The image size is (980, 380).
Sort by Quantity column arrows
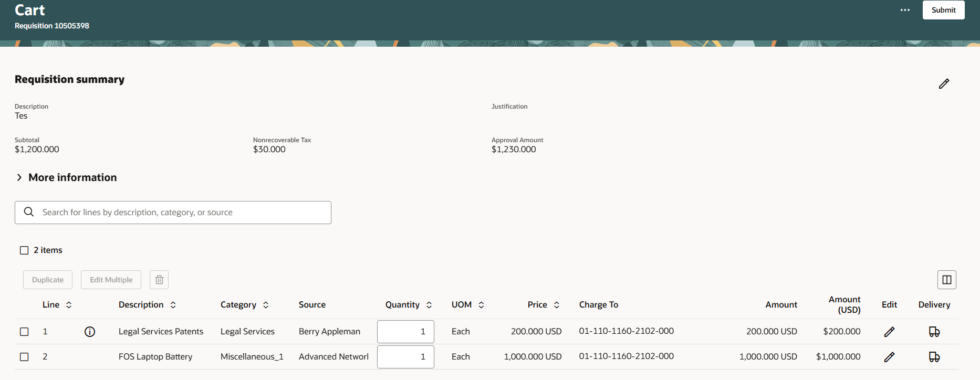pyautogui.click(x=429, y=305)
